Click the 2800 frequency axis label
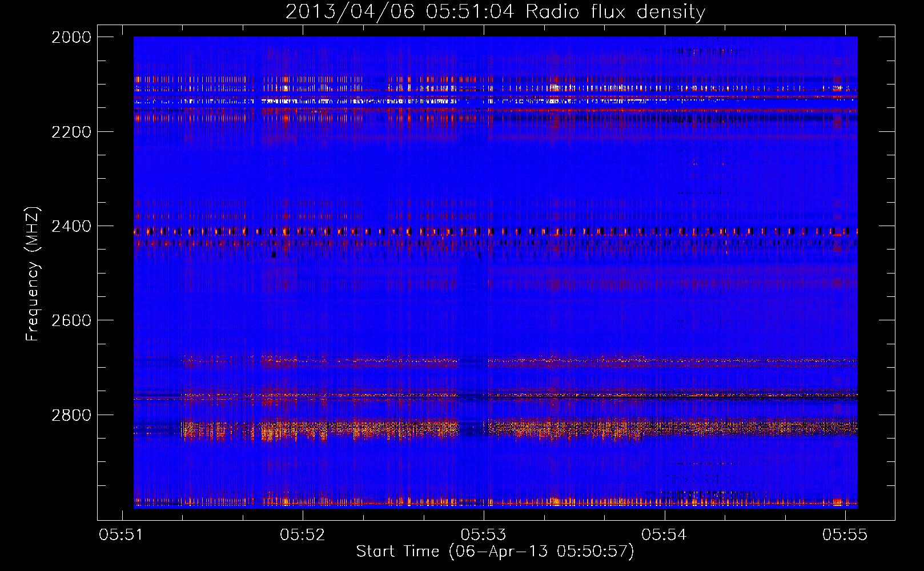The image size is (924, 571). (x=71, y=415)
